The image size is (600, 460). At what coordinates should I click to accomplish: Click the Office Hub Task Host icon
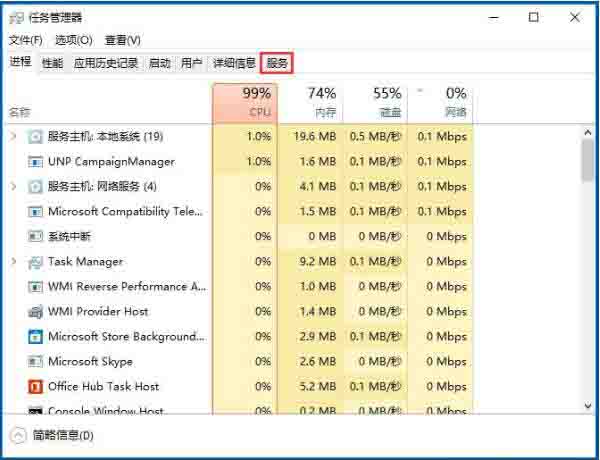tap(36, 386)
